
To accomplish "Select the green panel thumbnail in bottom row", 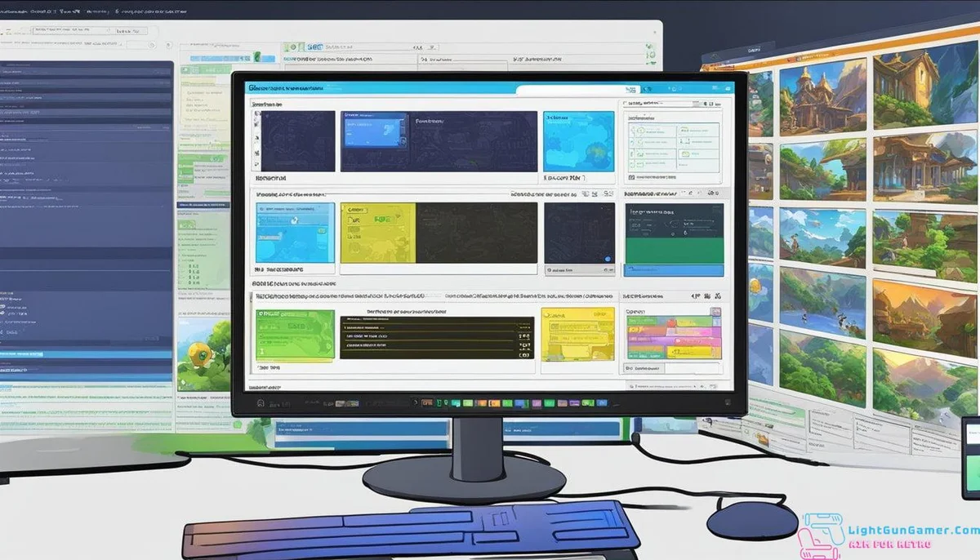I will (295, 335).
